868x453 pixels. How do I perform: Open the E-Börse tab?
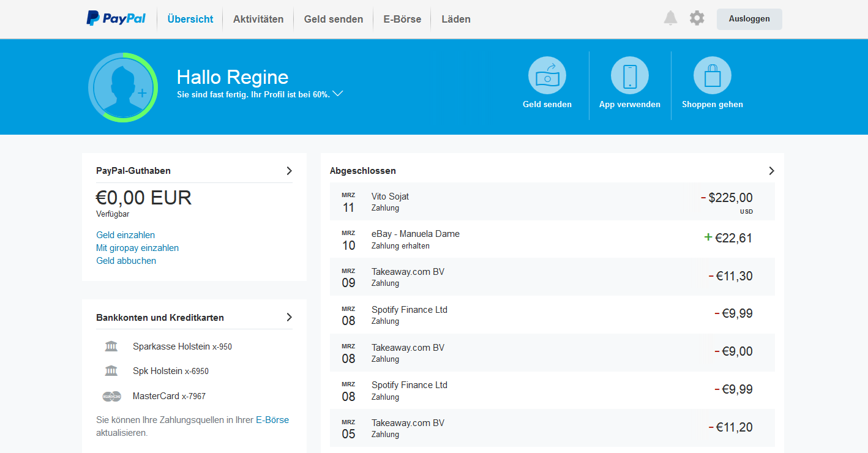[402, 19]
